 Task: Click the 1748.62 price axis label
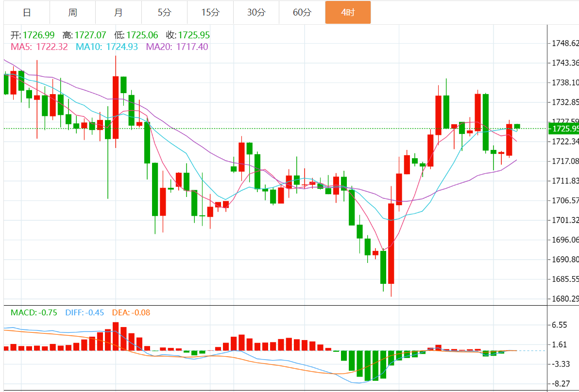pyautogui.click(x=565, y=44)
